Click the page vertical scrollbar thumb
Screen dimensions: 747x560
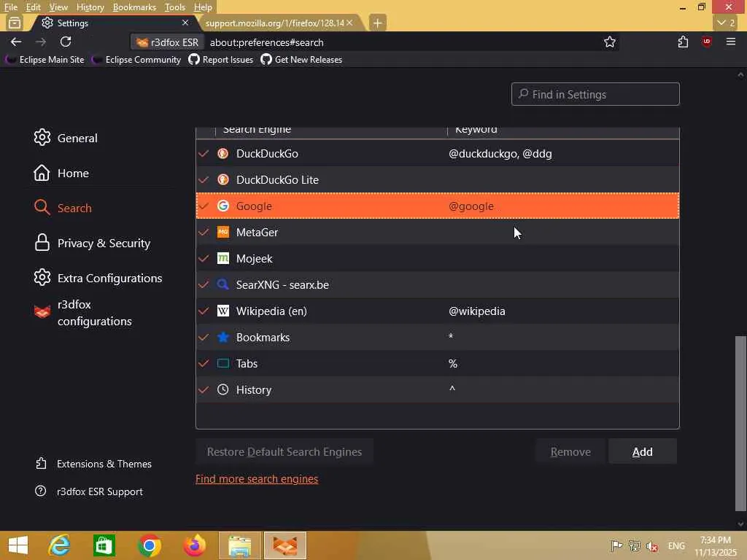[x=740, y=423]
